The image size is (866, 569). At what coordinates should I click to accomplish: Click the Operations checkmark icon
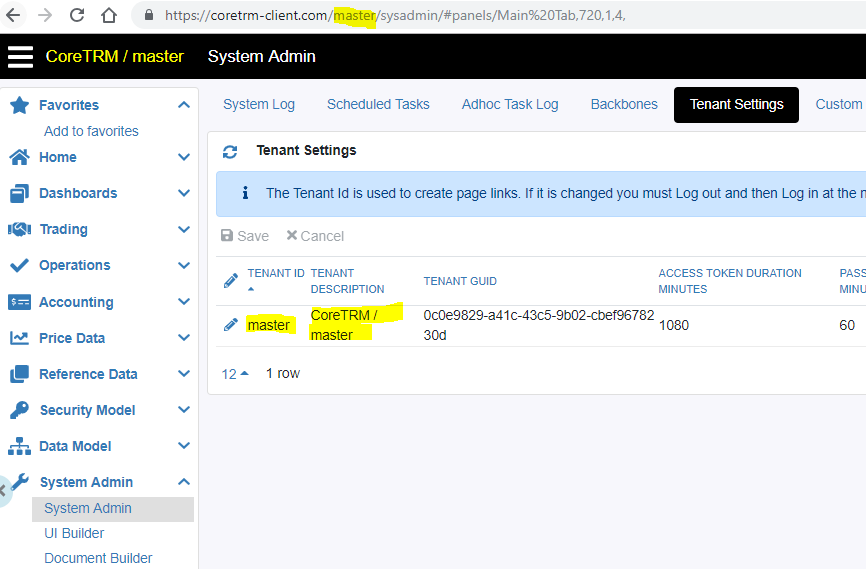(19, 265)
